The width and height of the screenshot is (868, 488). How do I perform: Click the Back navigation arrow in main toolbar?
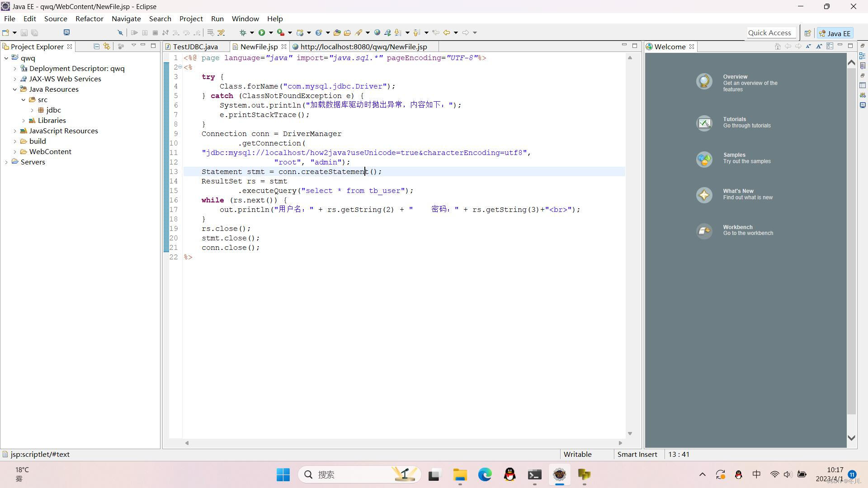[447, 33]
